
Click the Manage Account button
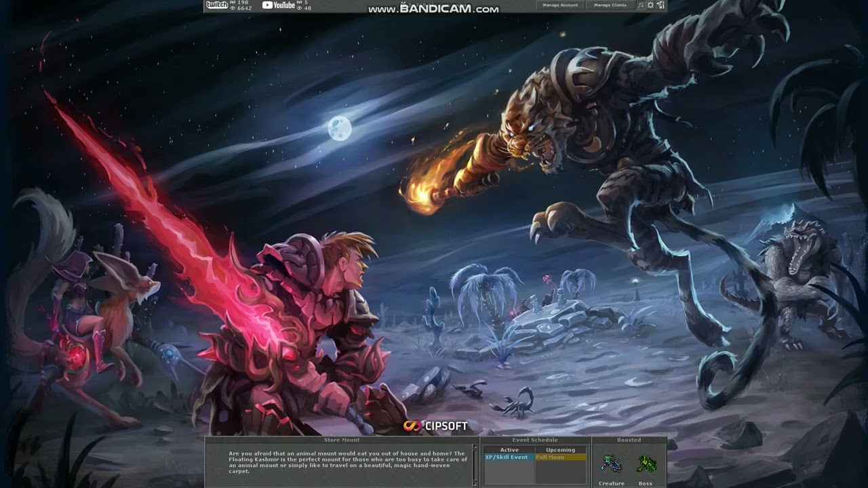coord(561,5)
